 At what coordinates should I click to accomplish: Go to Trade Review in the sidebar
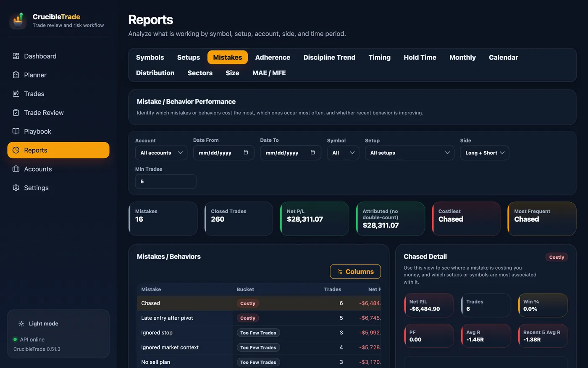(x=58, y=112)
